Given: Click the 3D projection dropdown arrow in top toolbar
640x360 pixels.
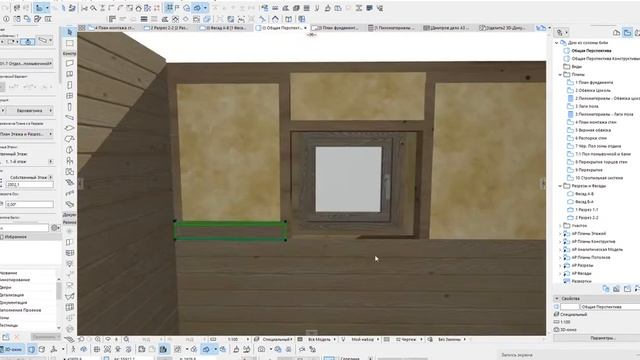Looking at the screenshot, I should click(205, 8).
